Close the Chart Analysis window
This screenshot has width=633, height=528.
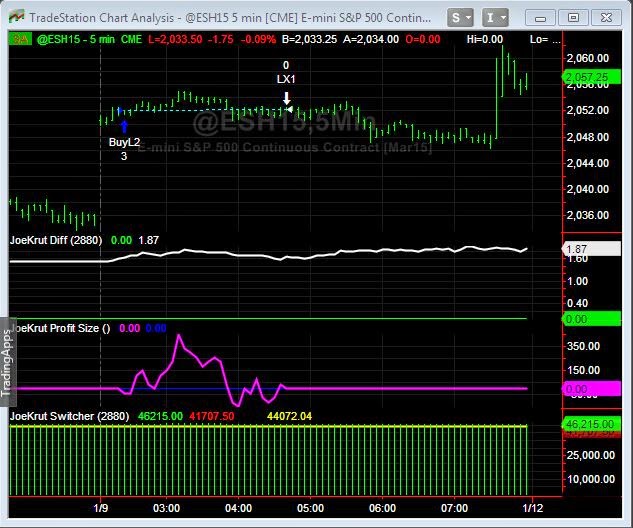coord(606,18)
